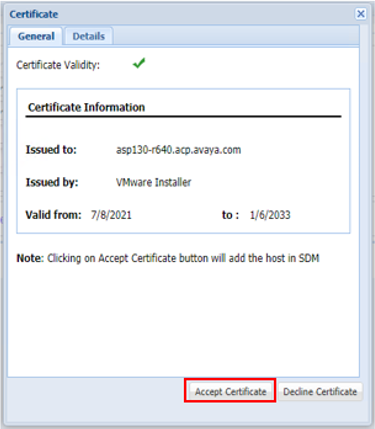Click the Issued to label
The height and width of the screenshot is (429, 375).
pos(51,150)
